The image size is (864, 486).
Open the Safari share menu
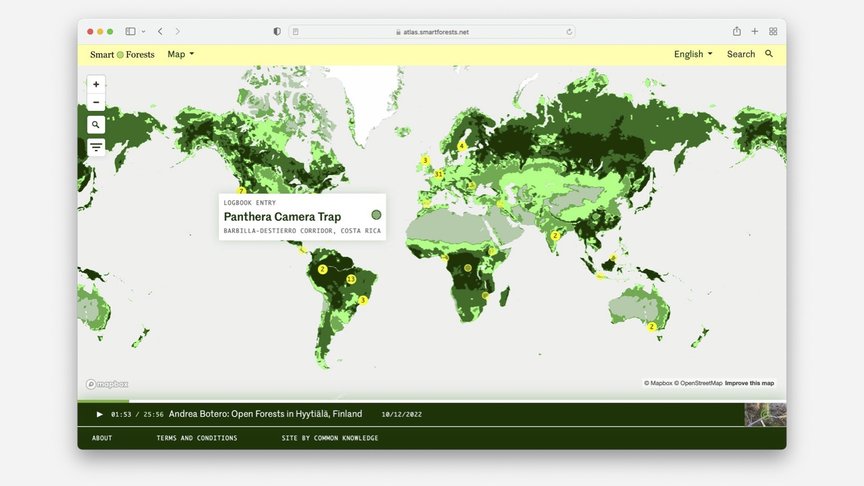coord(737,31)
